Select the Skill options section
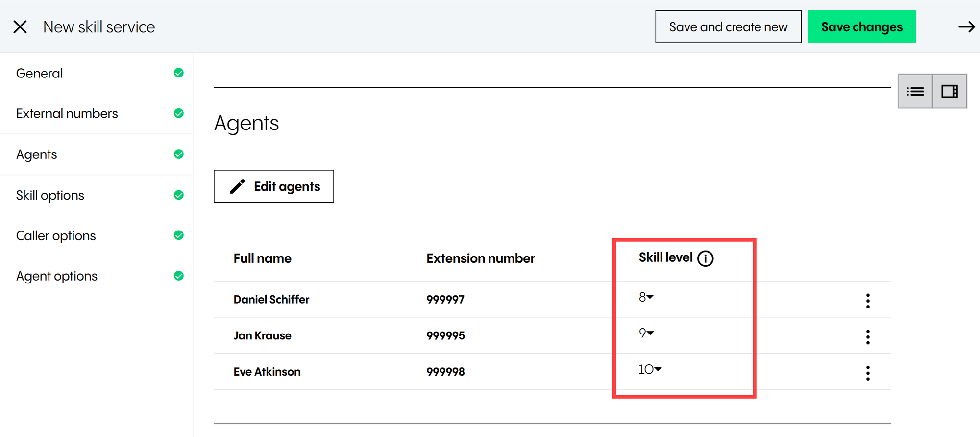This screenshot has height=437, width=980. (50, 195)
